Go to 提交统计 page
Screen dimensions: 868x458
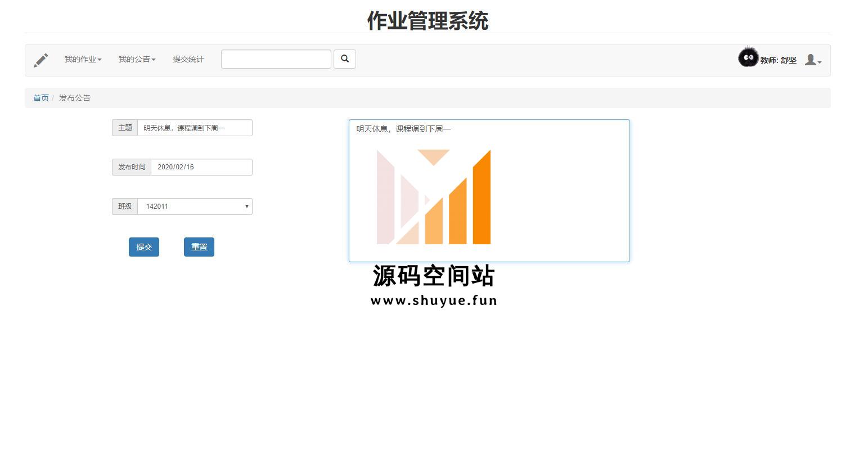pyautogui.click(x=188, y=59)
